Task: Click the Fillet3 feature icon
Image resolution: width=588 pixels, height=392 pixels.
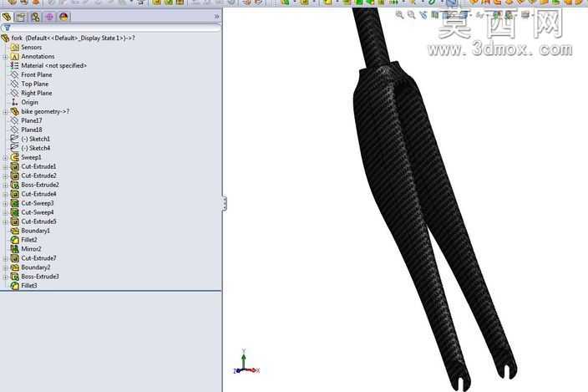Action: (15, 286)
